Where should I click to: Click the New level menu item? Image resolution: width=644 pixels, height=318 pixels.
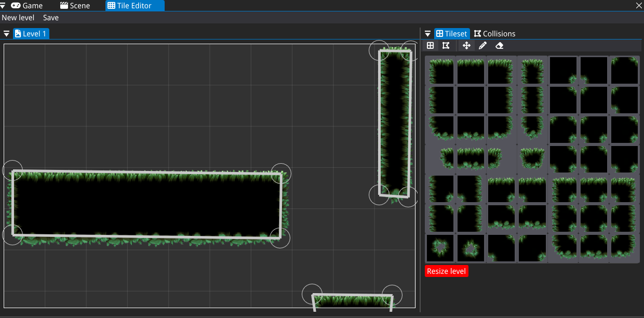click(x=18, y=18)
